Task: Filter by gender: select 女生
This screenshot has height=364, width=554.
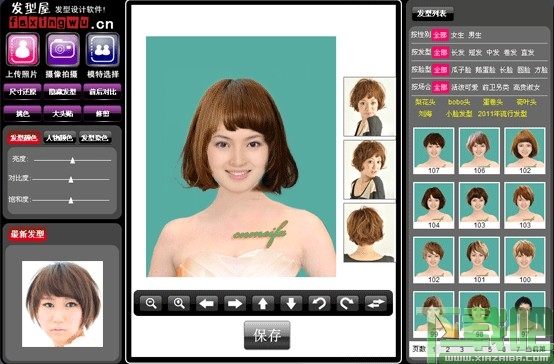Action: [x=457, y=35]
